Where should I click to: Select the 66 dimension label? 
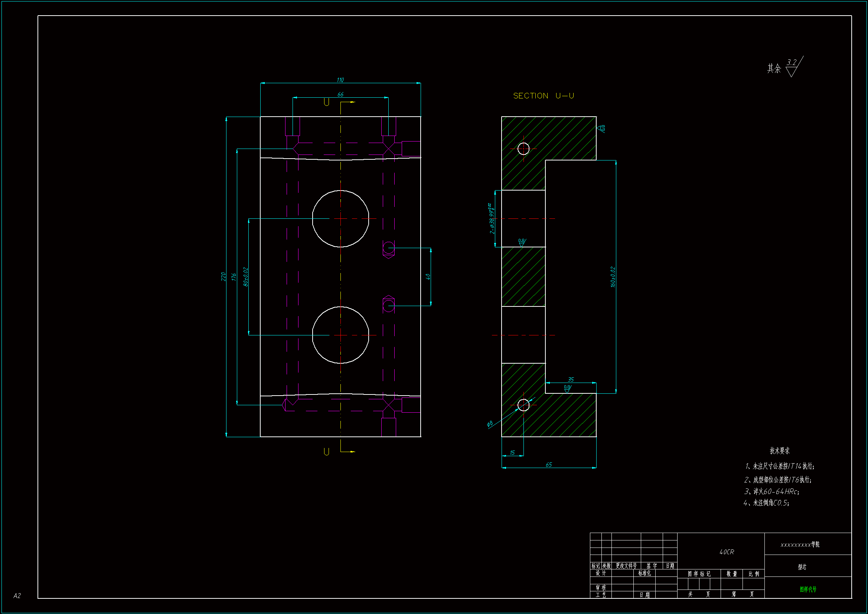(x=340, y=94)
